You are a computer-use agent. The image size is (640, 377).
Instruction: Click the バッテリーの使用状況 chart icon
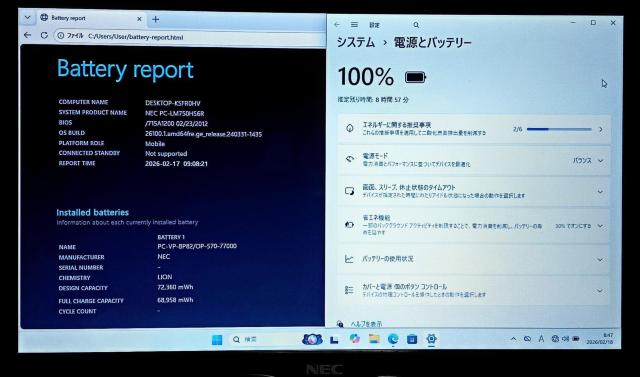click(x=349, y=259)
